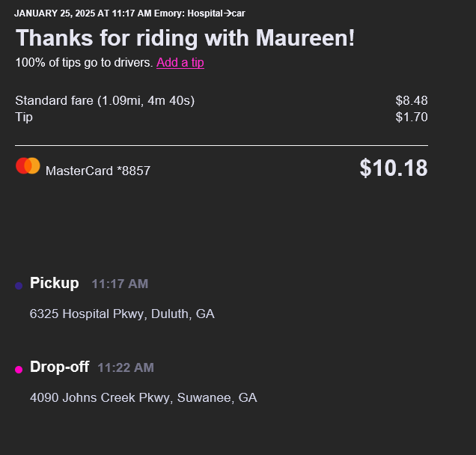This screenshot has width=476, height=455.
Task: Click the Pickup heading
Action: click(54, 283)
